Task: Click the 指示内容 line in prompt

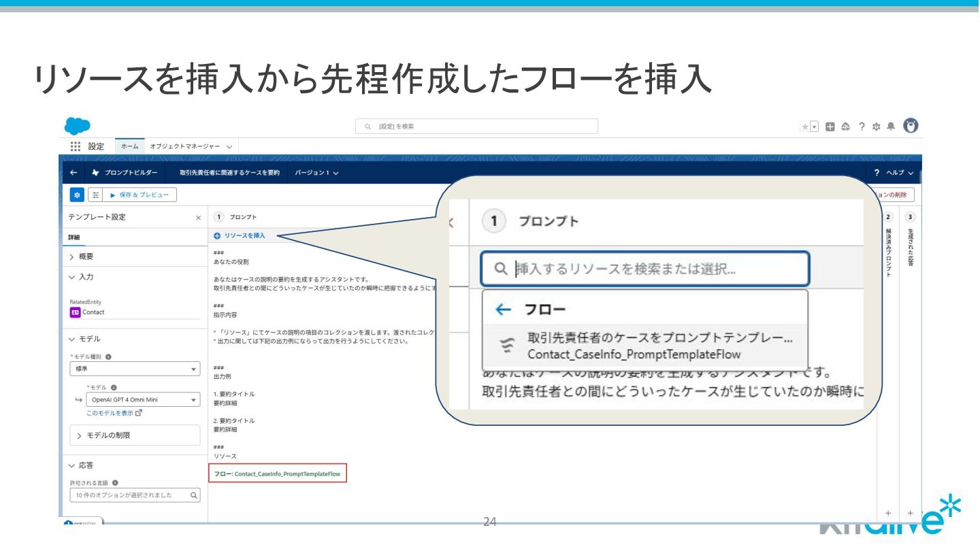Action: pos(225,315)
